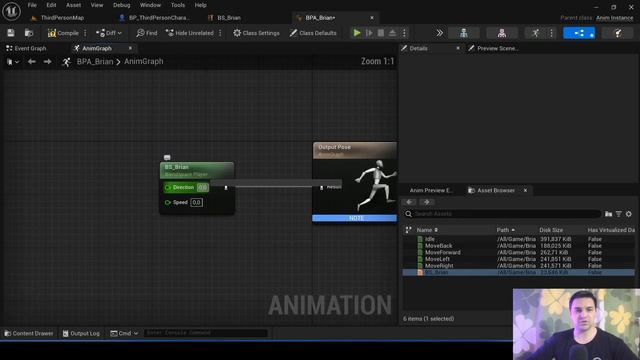Open the Help menu

click(x=200, y=5)
